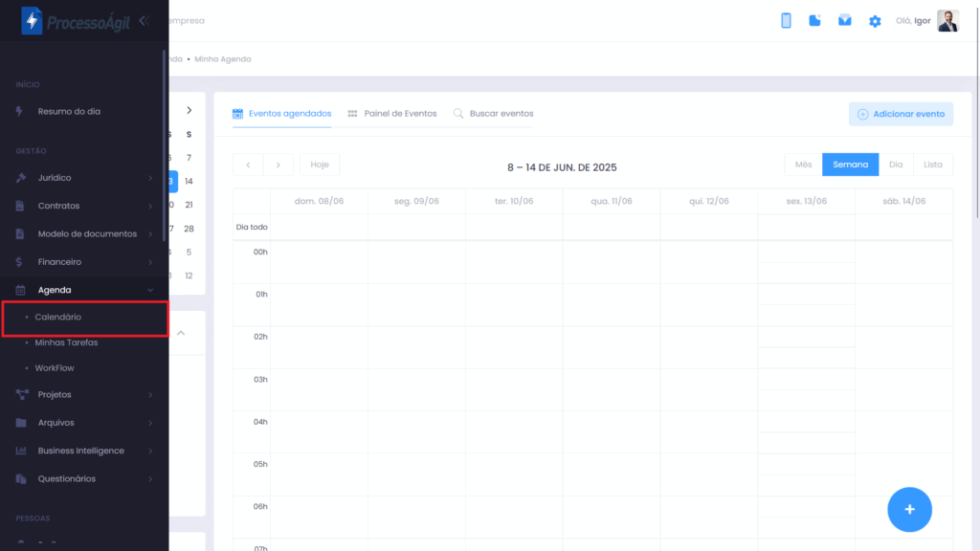Expand the Projetos menu chevron
The width and height of the screenshot is (980, 551).
point(150,395)
